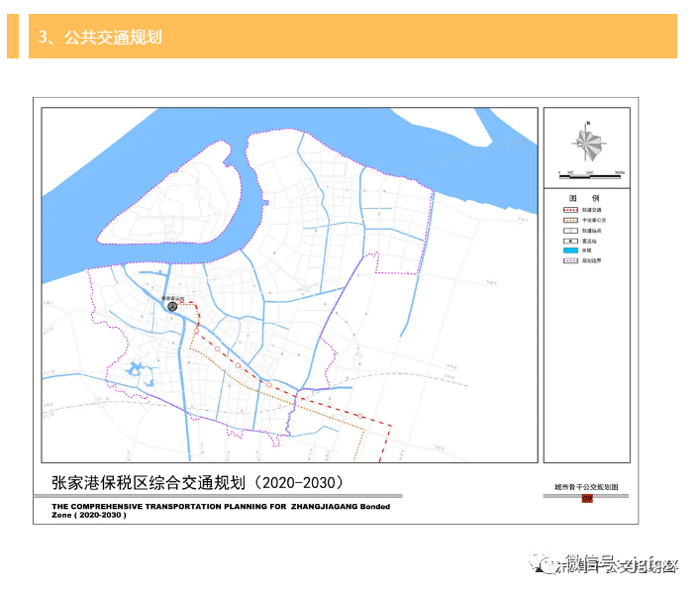Click the orange header accent bar at left
The image size is (700, 595).
[13, 37]
